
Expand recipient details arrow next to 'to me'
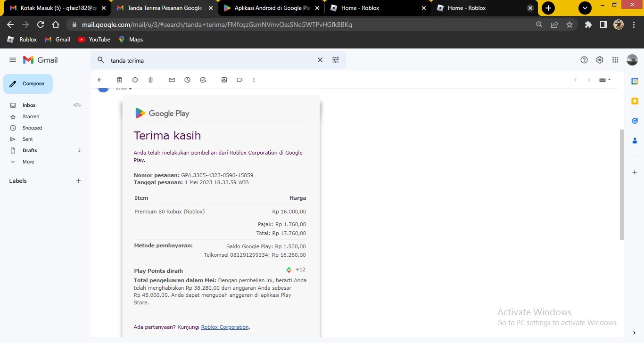coord(131,89)
